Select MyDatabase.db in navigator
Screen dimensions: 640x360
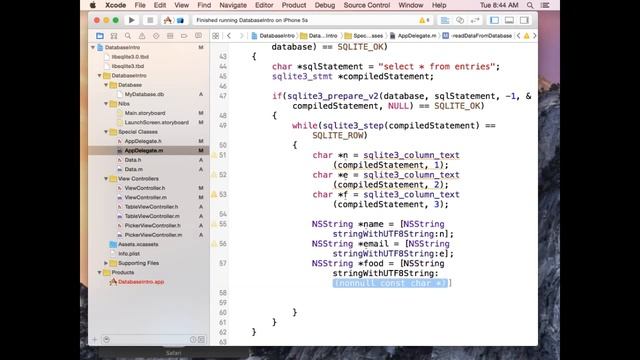point(144,94)
